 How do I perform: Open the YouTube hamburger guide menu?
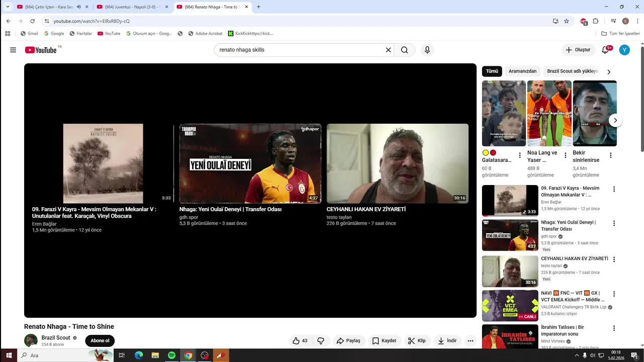[x=13, y=50]
